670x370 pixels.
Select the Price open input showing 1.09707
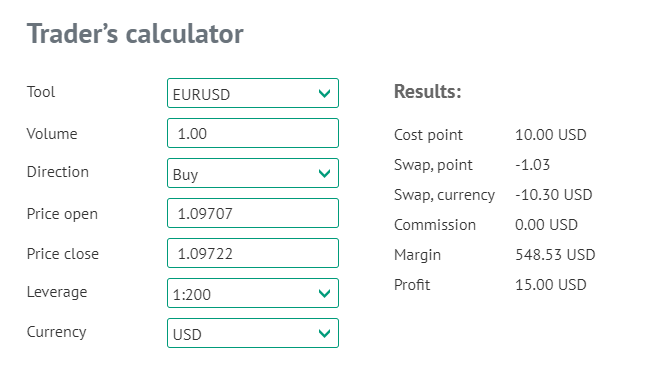coord(253,213)
